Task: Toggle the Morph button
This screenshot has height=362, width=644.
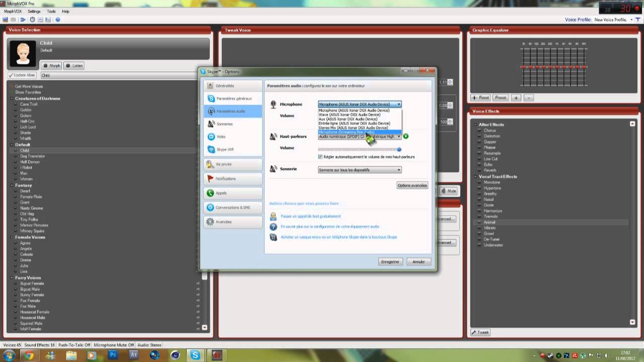Action: coord(51,66)
